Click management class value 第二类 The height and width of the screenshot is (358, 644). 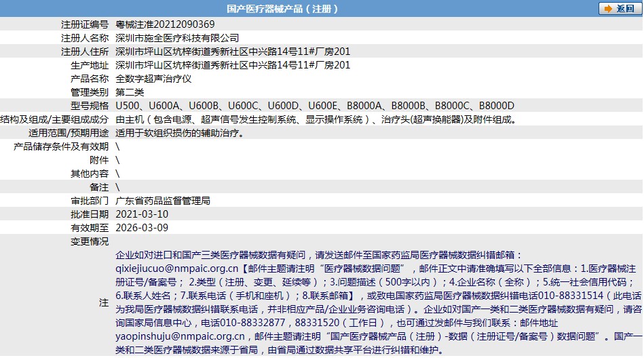[130, 92]
